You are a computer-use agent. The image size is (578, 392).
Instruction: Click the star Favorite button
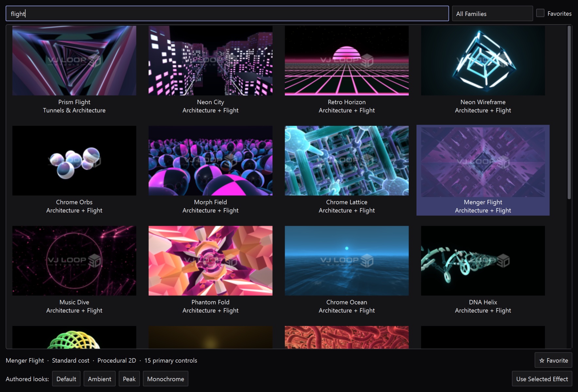point(553,360)
